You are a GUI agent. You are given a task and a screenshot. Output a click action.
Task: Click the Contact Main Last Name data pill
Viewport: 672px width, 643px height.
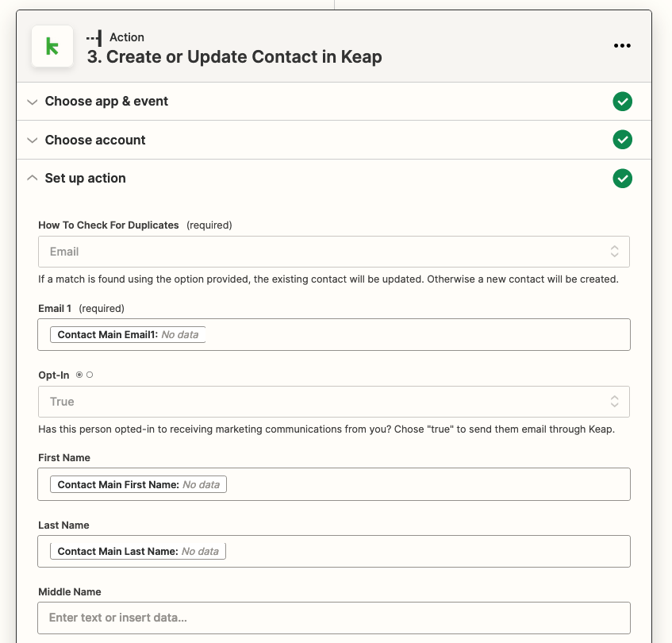tap(137, 550)
